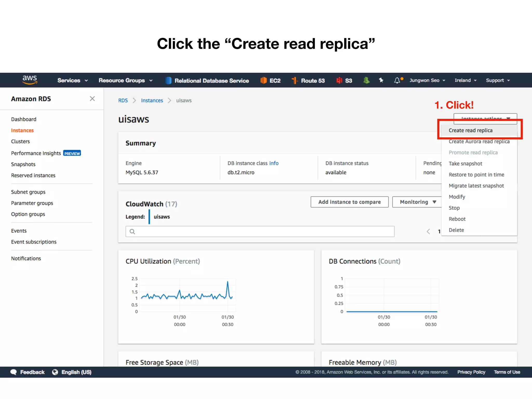
Task: Click the Free Storage Space panel heading
Action: 162,362
